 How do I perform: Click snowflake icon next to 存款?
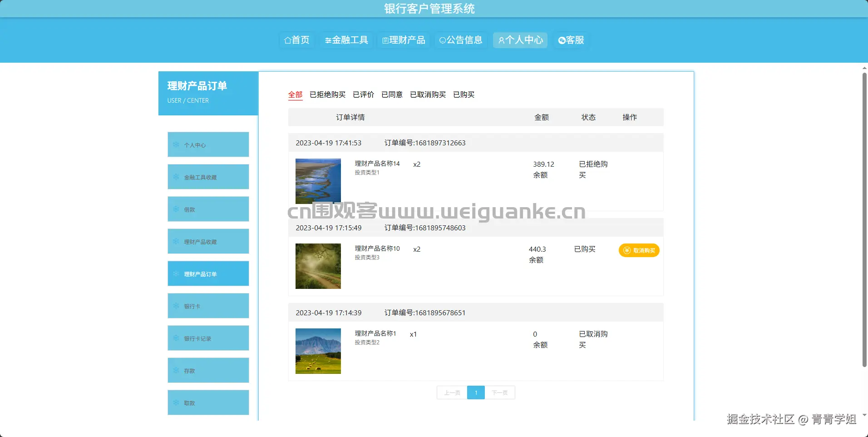coord(176,371)
